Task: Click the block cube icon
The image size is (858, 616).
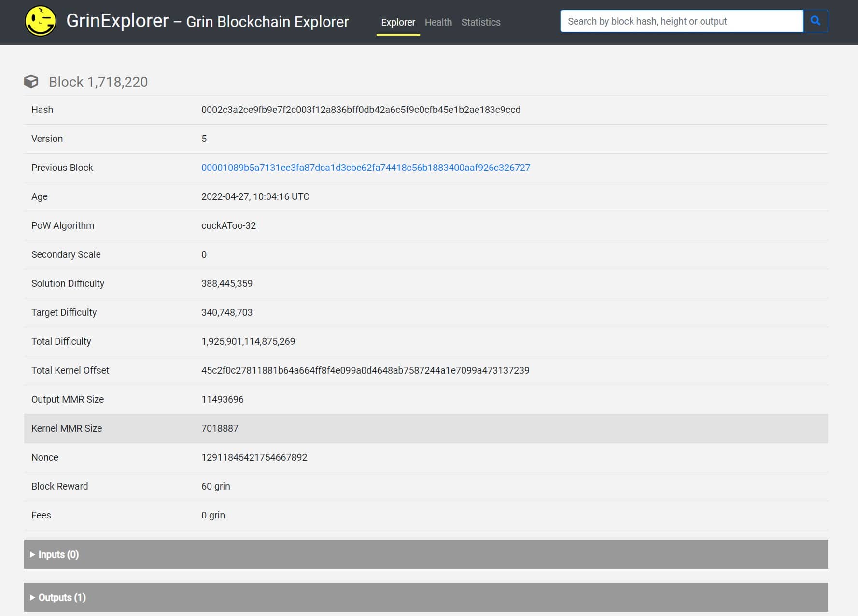Action: click(x=31, y=82)
